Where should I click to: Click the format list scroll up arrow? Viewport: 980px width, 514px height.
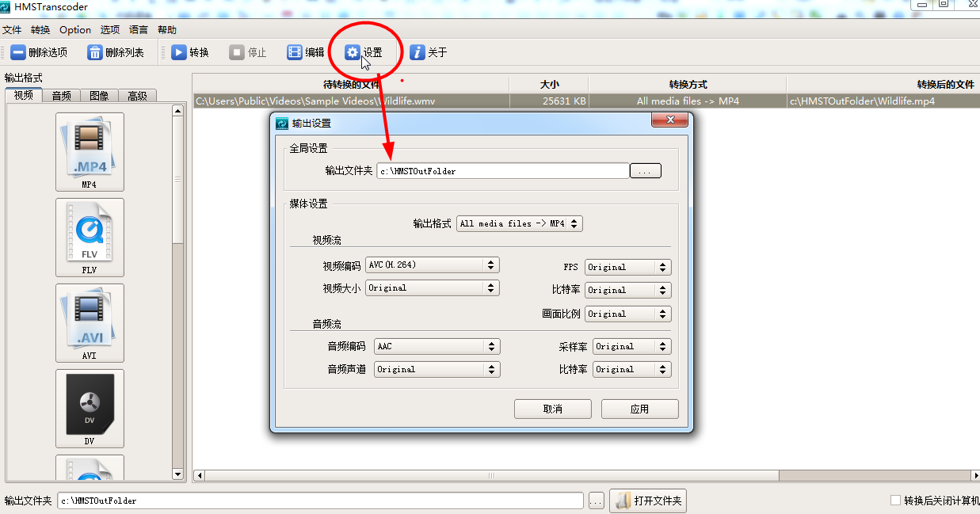click(177, 110)
